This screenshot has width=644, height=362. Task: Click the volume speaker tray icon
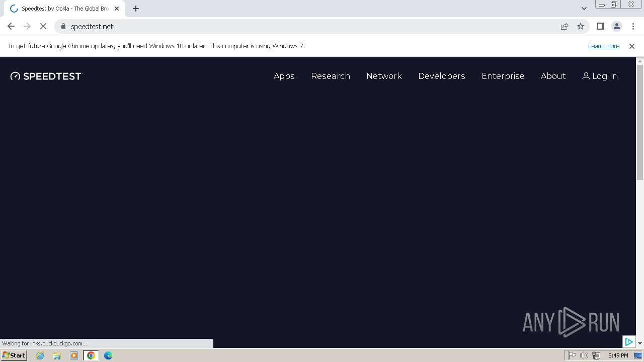click(x=584, y=355)
